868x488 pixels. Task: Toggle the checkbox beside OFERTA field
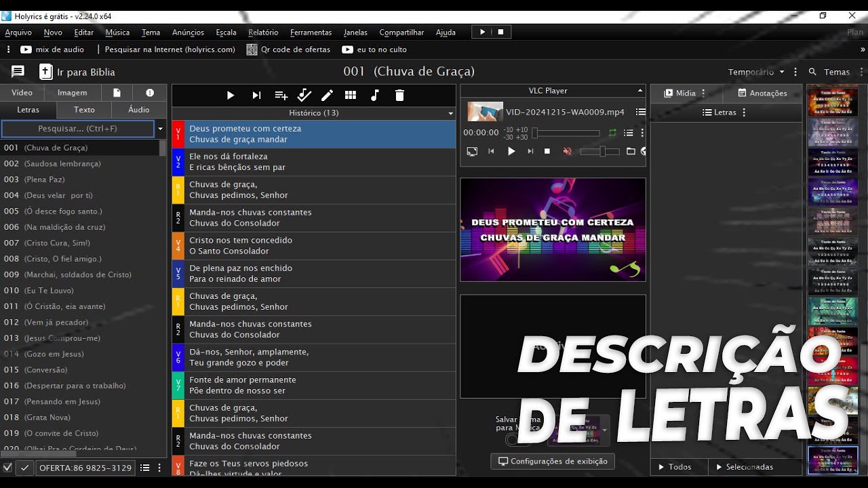(7, 468)
